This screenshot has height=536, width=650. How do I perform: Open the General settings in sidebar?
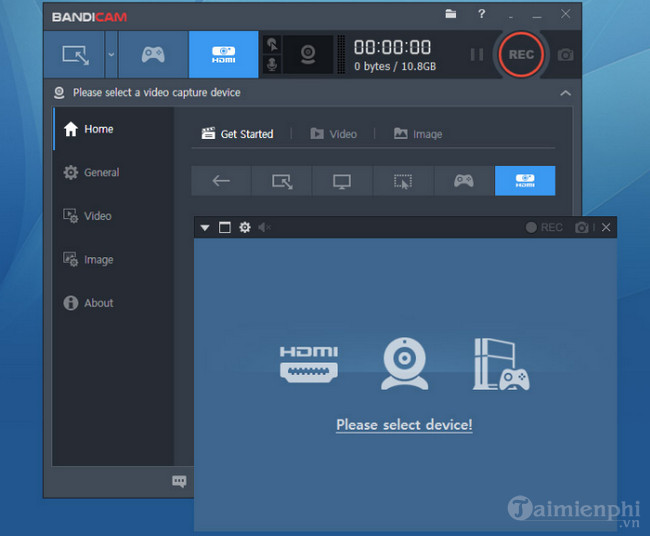pos(101,172)
